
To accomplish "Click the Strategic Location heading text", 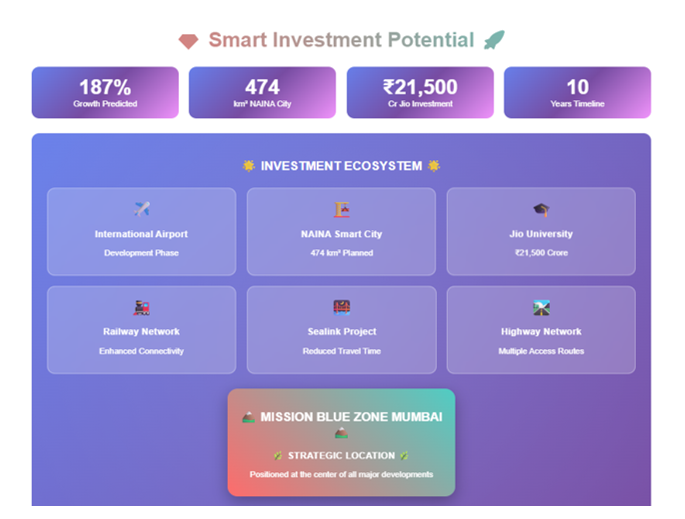I will click(x=341, y=456).
